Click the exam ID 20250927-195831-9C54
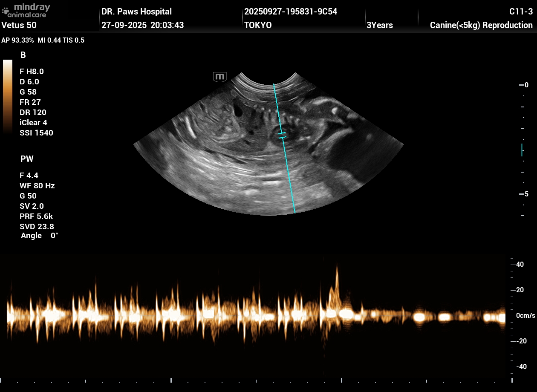This screenshot has height=392, width=537. pyautogui.click(x=291, y=12)
